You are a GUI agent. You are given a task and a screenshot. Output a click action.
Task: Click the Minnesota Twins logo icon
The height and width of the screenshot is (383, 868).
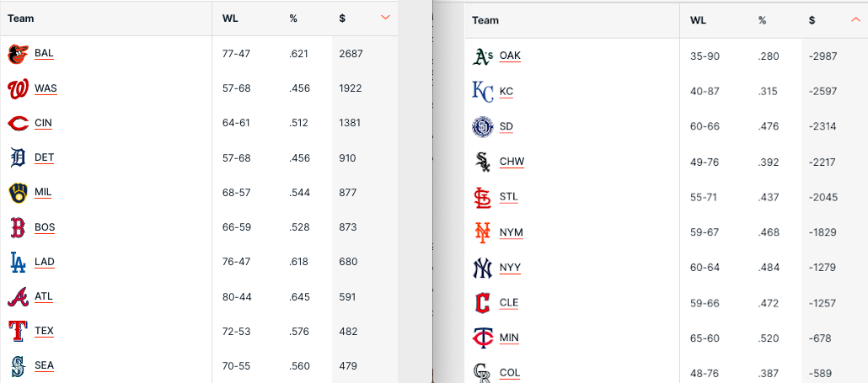(482, 338)
